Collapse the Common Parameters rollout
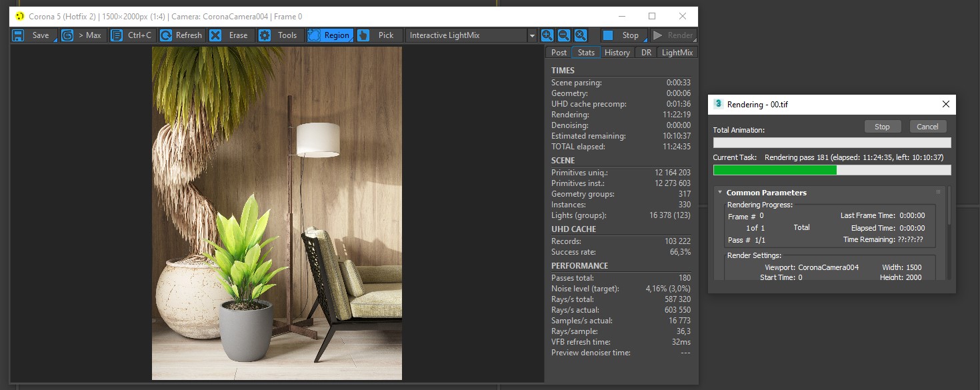980x390 pixels. pyautogui.click(x=720, y=193)
